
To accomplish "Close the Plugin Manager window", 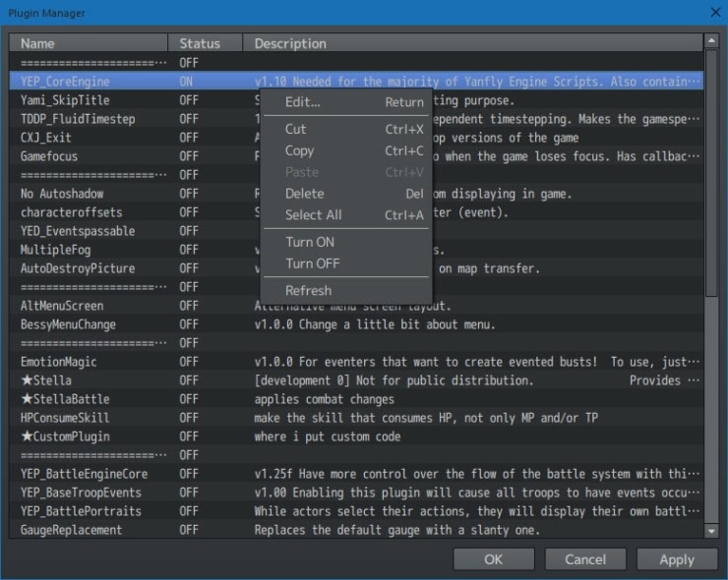I will pos(714,12).
